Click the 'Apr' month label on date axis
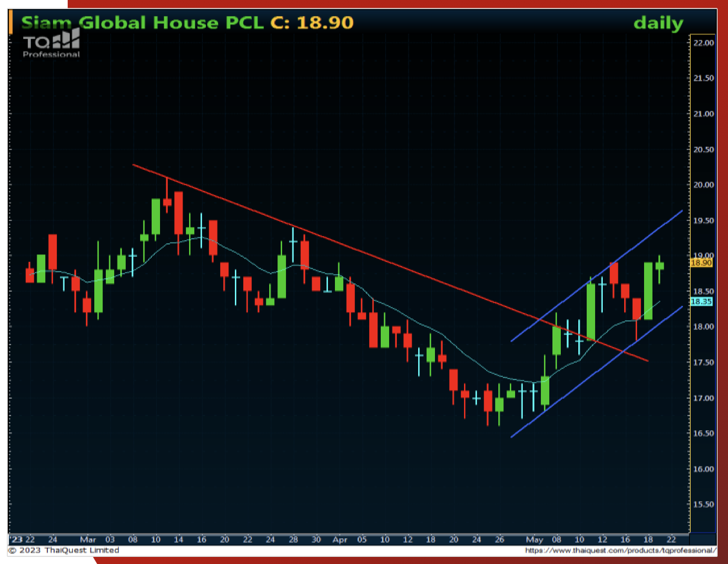728x564 pixels. tap(340, 539)
